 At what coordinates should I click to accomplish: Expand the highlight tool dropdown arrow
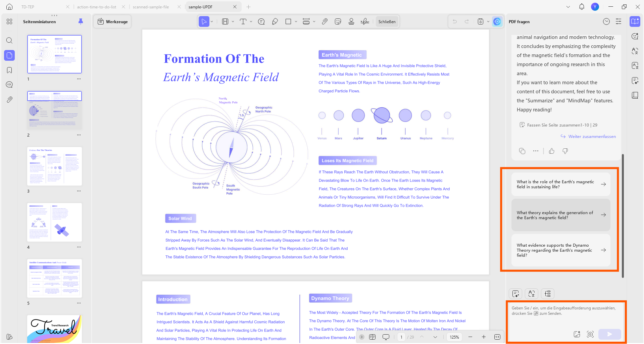233,21
